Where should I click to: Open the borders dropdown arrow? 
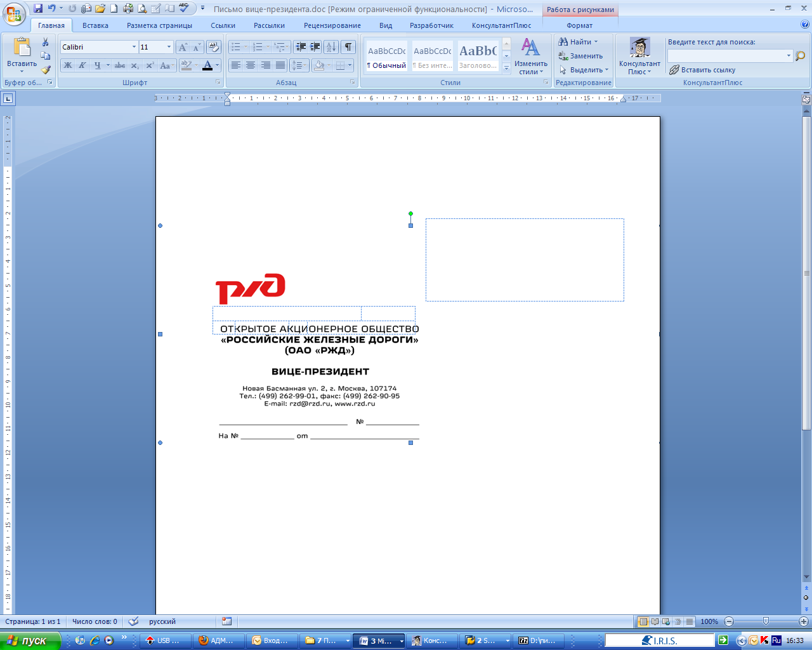[x=350, y=65]
